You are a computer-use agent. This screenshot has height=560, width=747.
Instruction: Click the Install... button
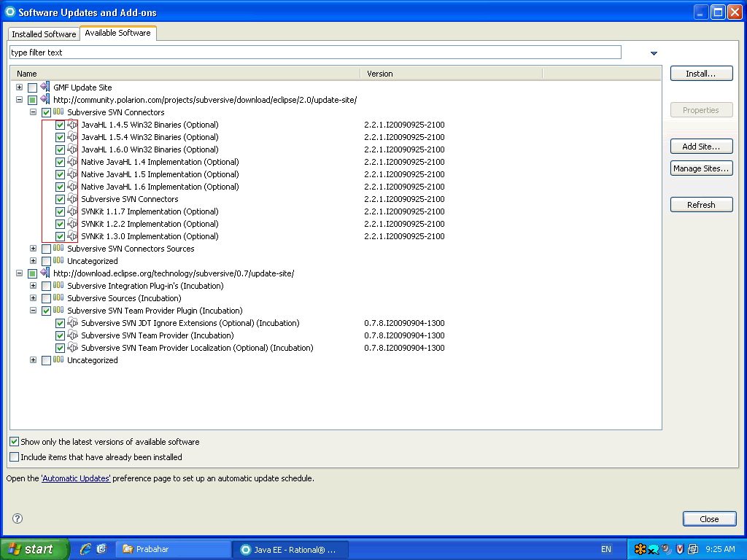701,74
